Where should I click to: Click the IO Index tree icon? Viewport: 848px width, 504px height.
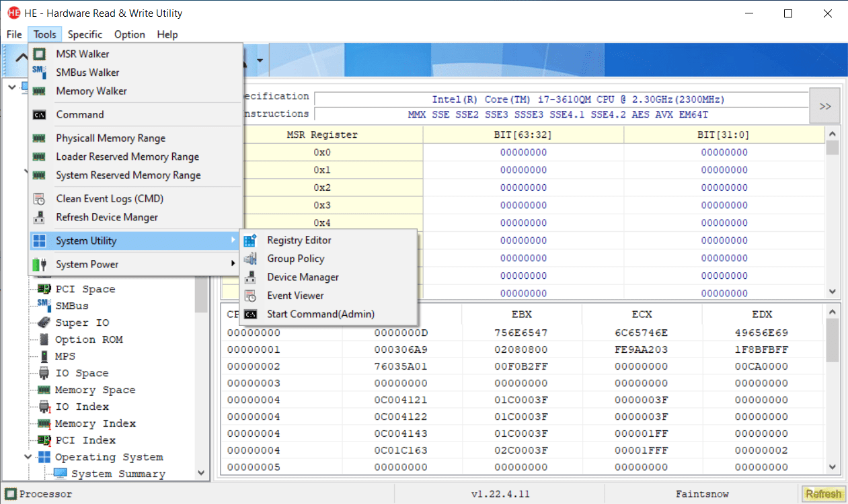(44, 407)
